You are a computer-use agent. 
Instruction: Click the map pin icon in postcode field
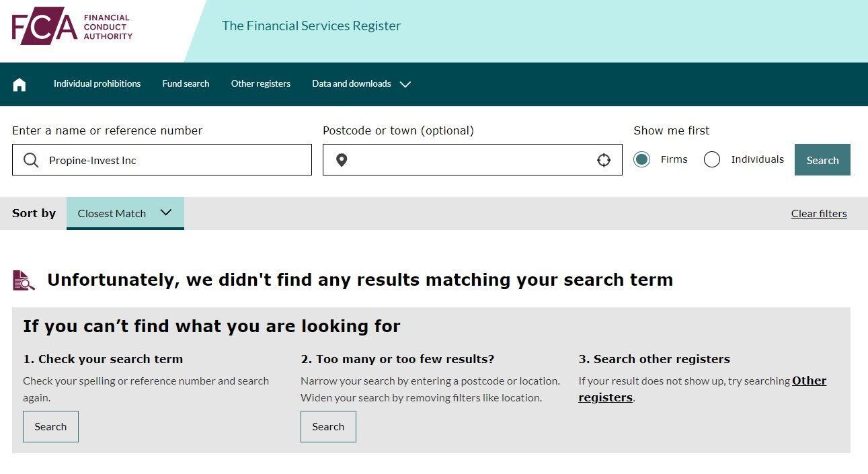pos(342,160)
